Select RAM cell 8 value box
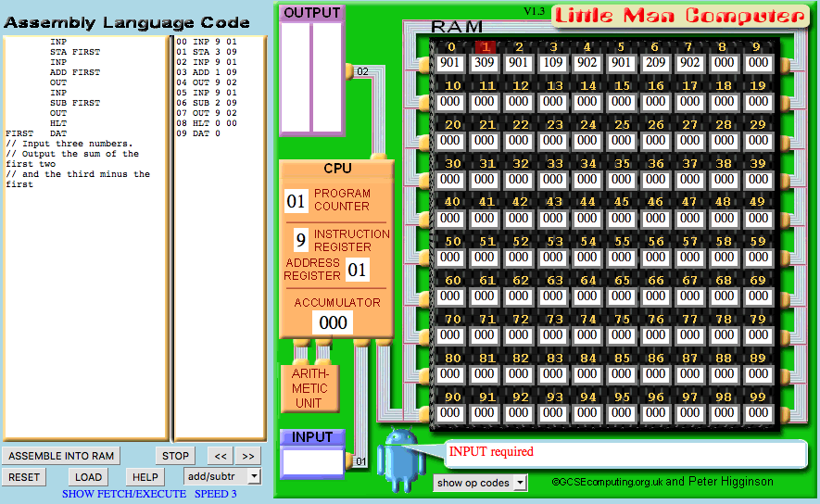Image resolution: width=820 pixels, height=504 pixels. [x=724, y=63]
